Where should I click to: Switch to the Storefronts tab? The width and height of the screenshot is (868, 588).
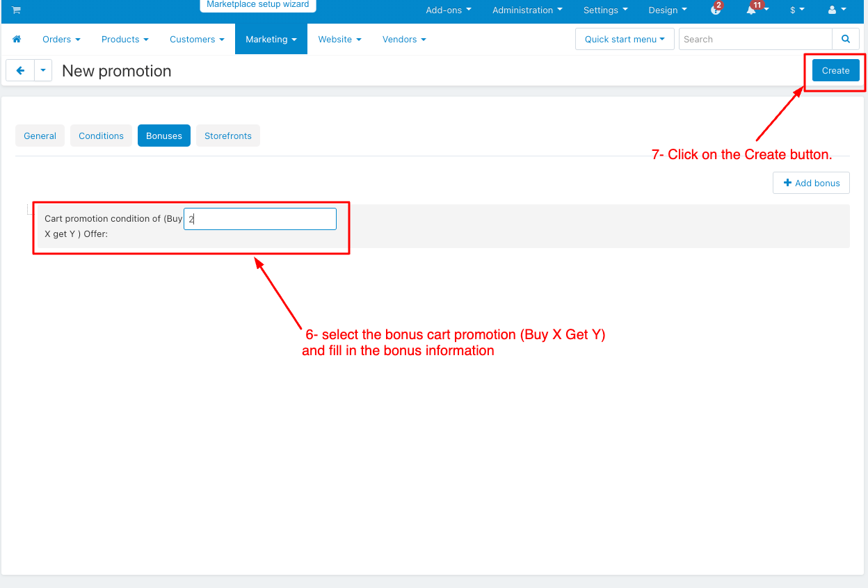[227, 136]
